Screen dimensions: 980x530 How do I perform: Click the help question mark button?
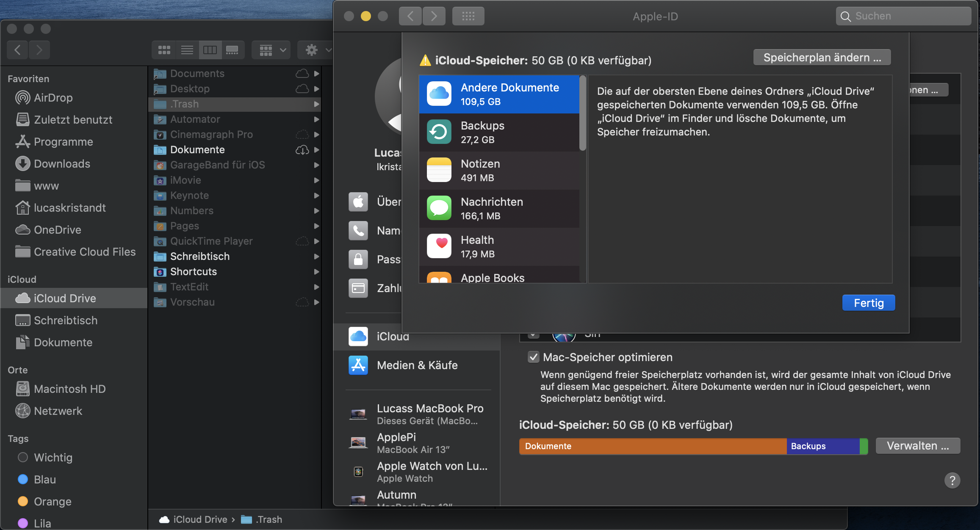(952, 480)
